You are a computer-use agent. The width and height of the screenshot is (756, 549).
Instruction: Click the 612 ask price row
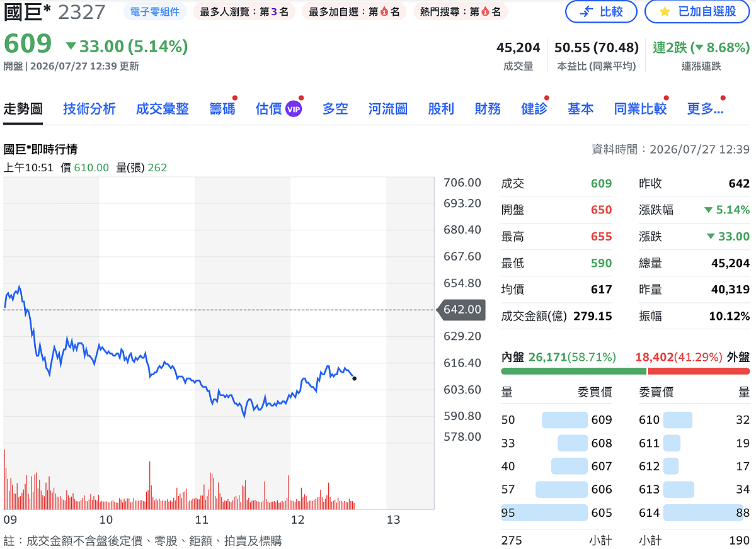(x=694, y=467)
